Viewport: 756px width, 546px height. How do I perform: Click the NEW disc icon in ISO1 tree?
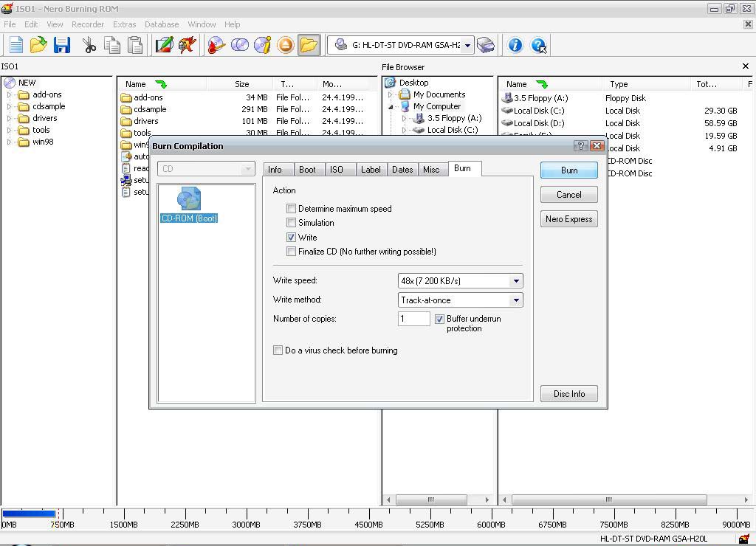click(10, 83)
